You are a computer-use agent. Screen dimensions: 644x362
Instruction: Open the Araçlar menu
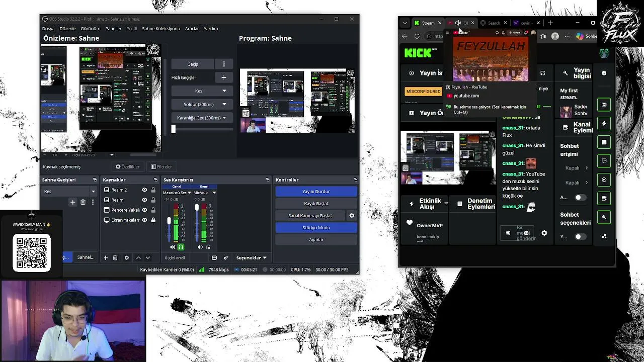coord(192,29)
